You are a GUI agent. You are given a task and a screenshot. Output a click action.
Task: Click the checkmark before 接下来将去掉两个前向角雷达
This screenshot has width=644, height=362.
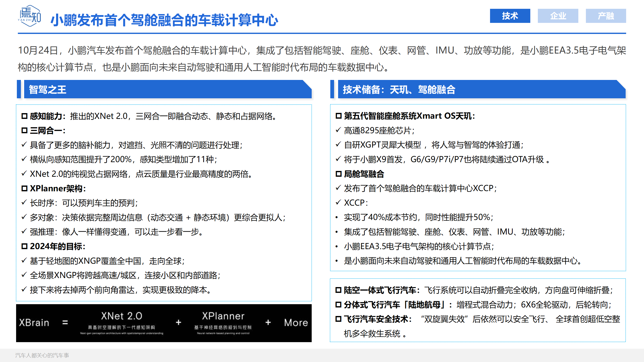[24, 289]
